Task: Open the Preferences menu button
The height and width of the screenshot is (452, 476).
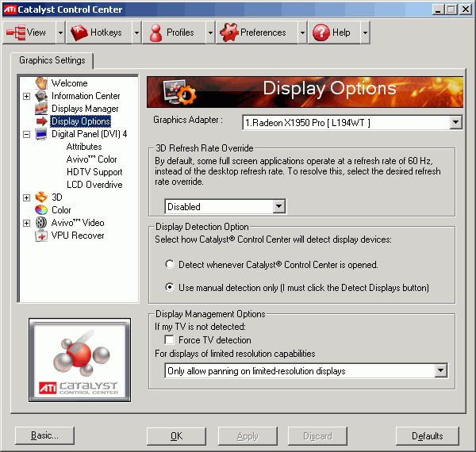Action: coord(257,33)
